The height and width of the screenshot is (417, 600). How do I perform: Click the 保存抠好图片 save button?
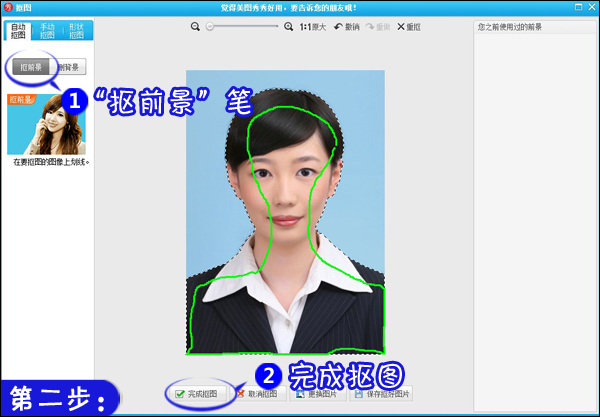click(380, 394)
